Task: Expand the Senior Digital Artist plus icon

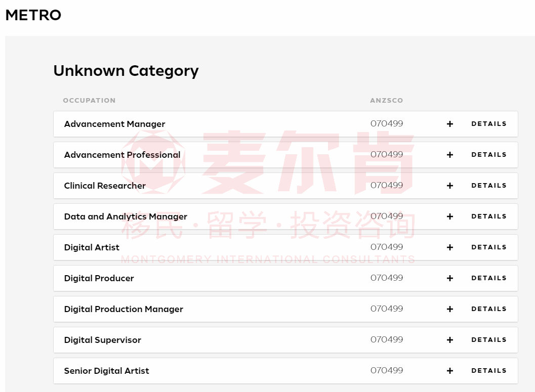Action: 449,371
